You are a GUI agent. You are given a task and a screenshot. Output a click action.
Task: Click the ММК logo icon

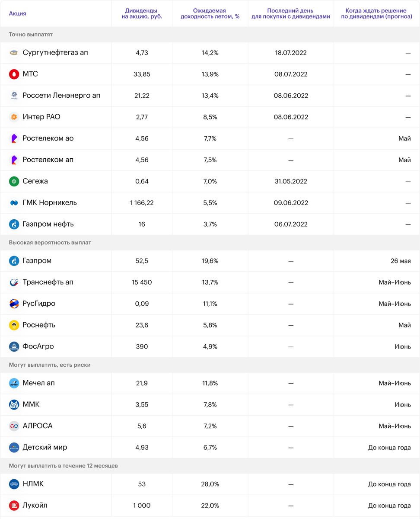coord(14,405)
